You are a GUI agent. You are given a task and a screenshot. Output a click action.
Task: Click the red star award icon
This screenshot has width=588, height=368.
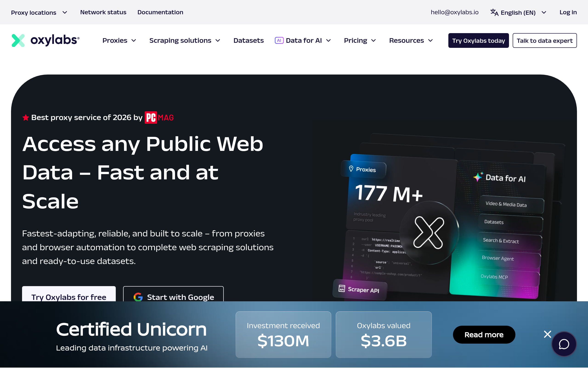[x=26, y=118]
